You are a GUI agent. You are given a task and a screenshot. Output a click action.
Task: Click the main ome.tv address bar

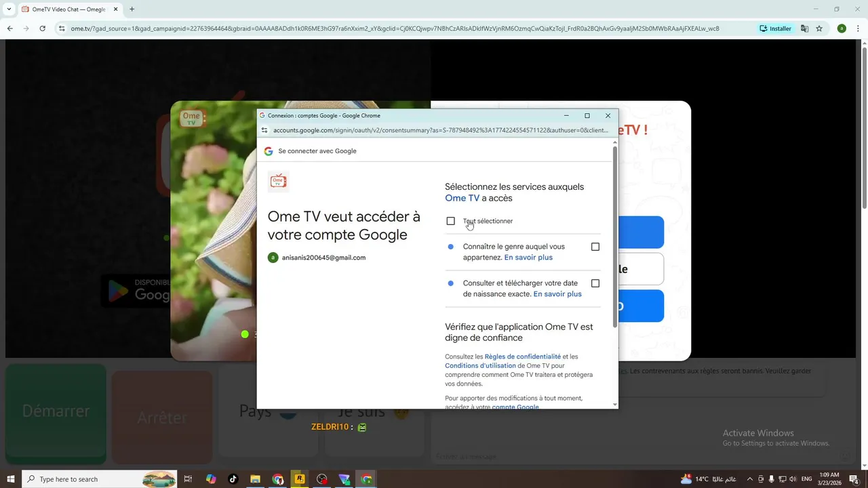pos(395,28)
